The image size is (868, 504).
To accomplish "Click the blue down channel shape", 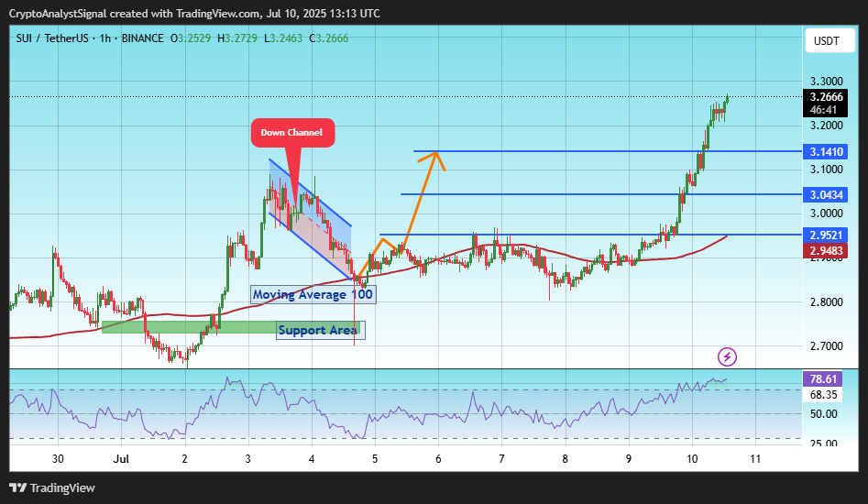I will 310,218.
